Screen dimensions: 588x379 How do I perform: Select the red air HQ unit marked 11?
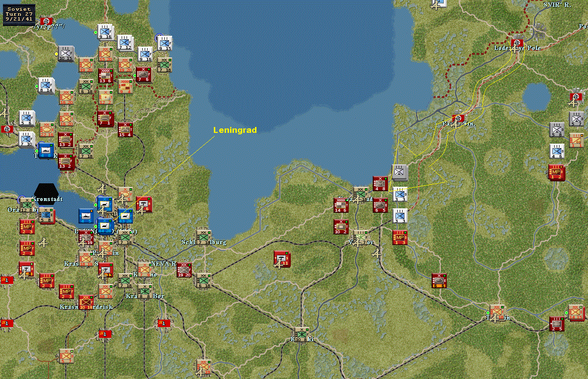tap(282, 259)
